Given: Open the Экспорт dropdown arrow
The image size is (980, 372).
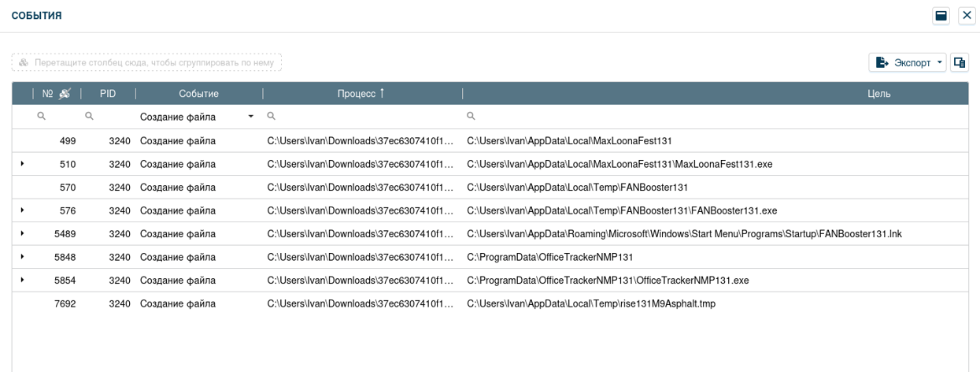Looking at the screenshot, I should (x=940, y=63).
